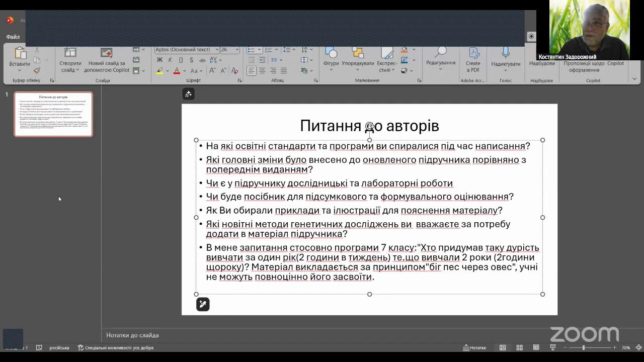
Task: Open the Редагування search icon
Action: [x=441, y=52]
